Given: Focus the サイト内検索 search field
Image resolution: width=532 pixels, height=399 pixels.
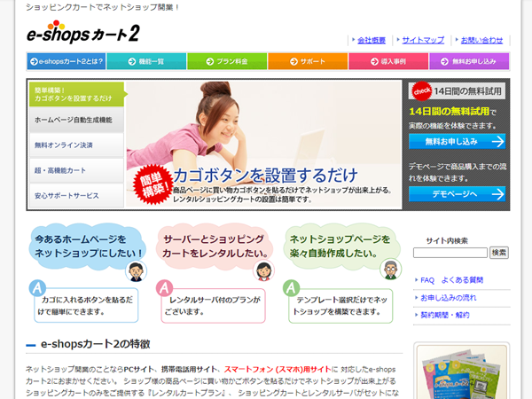Looking at the screenshot, I should (450, 253).
